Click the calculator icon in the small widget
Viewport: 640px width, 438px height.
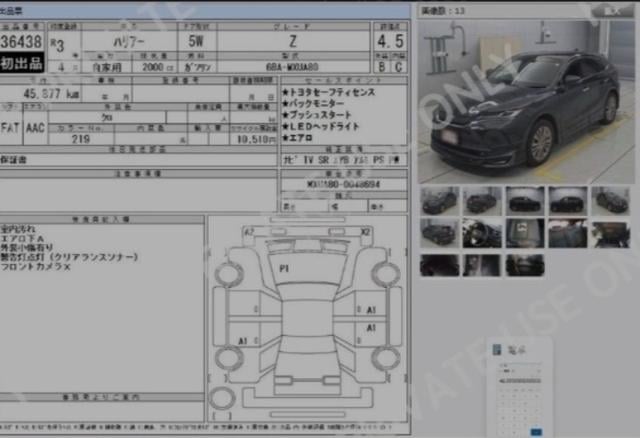(x=497, y=350)
